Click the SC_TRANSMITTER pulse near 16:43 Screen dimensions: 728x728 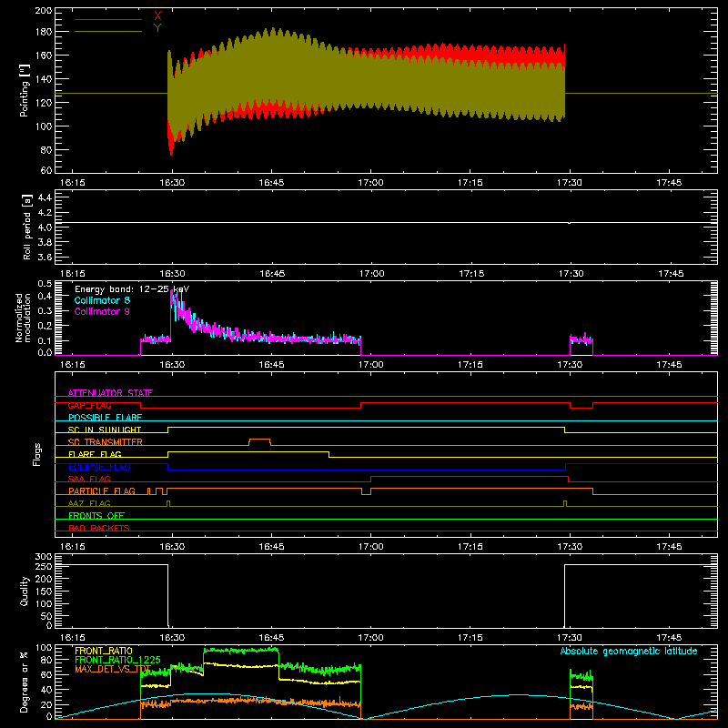pos(260,441)
